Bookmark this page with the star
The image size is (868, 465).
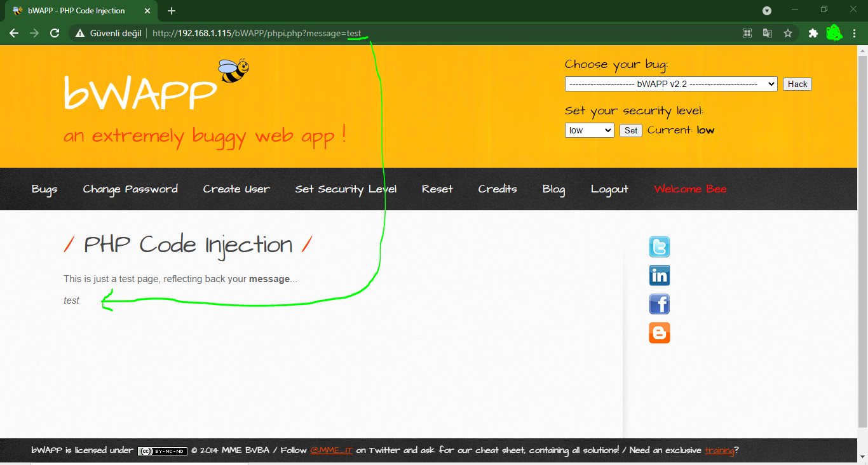788,33
